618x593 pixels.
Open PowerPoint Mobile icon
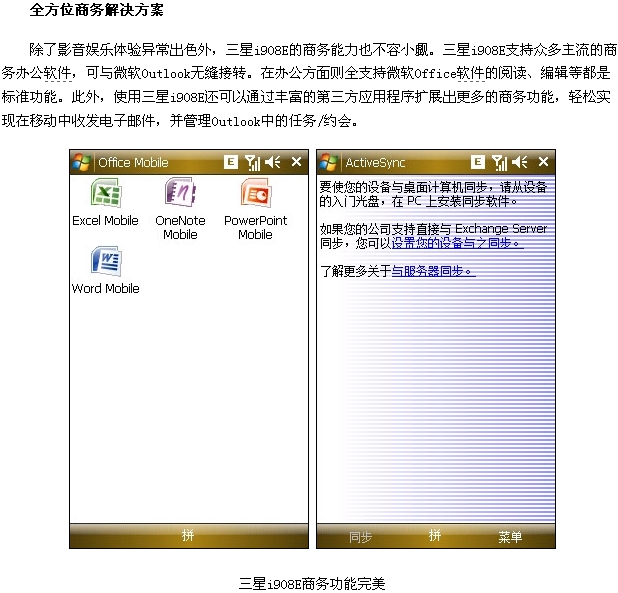[x=256, y=193]
